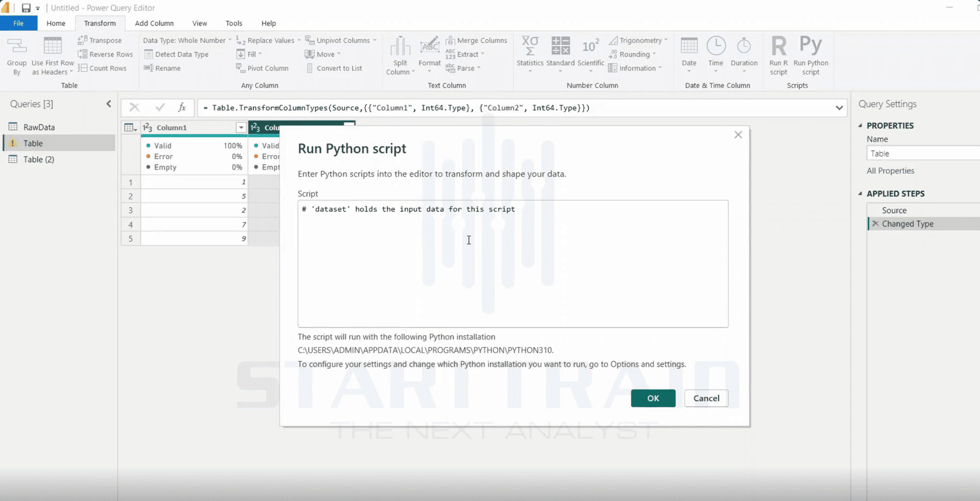This screenshot has height=501, width=980.
Task: Open the Date column tool
Action: pyautogui.click(x=689, y=54)
